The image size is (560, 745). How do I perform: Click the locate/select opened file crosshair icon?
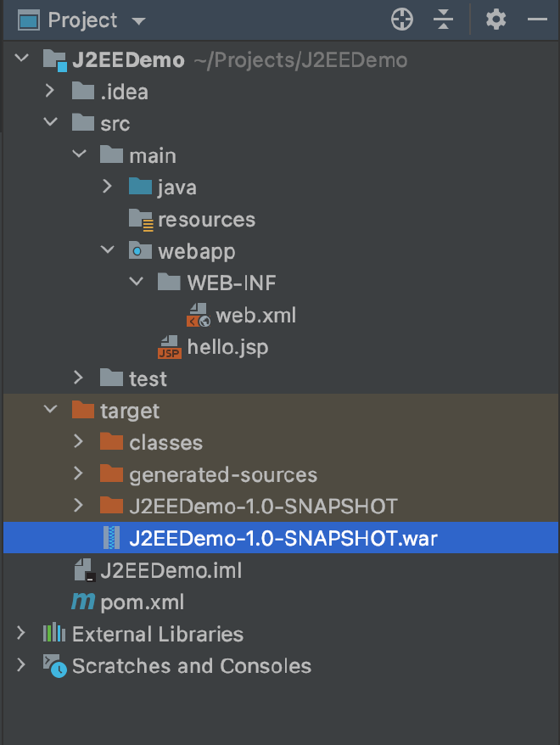pos(401,20)
